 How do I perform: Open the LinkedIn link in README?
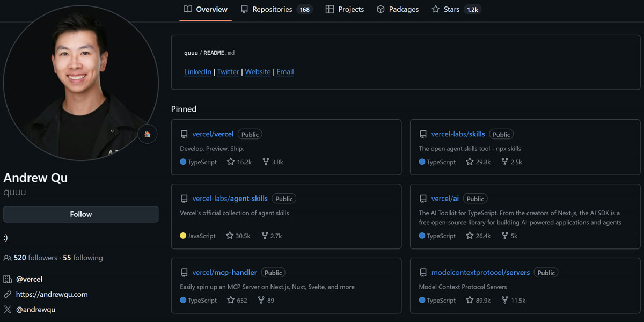[197, 72]
